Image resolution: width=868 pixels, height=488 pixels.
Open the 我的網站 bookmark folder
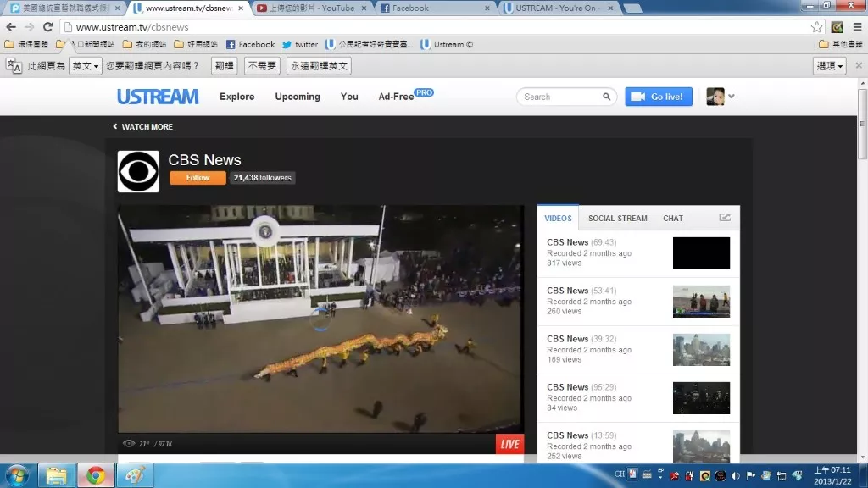tap(144, 44)
